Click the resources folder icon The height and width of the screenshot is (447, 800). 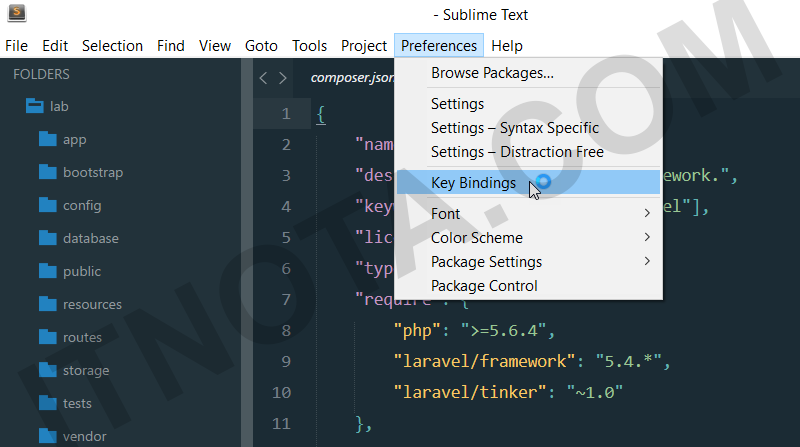pyautogui.click(x=47, y=304)
